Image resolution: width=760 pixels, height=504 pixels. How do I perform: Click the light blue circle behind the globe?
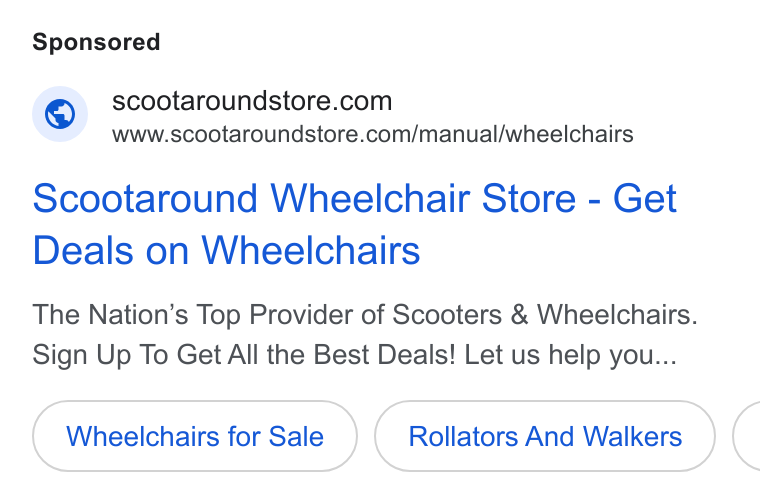point(60,114)
